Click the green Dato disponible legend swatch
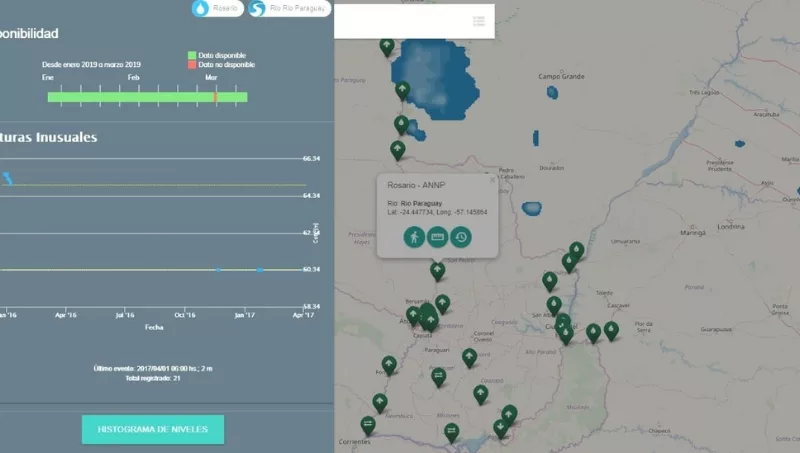The width and height of the screenshot is (800, 453). coord(191,55)
